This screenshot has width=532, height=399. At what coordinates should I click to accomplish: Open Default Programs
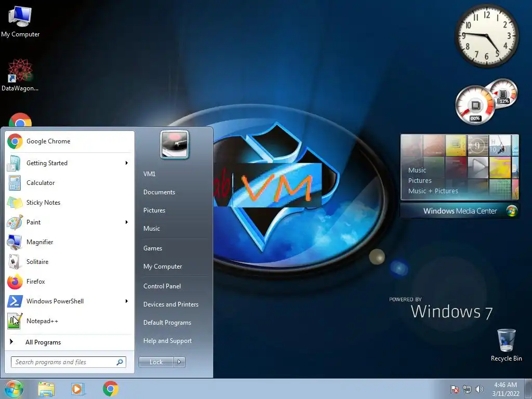[167, 323]
